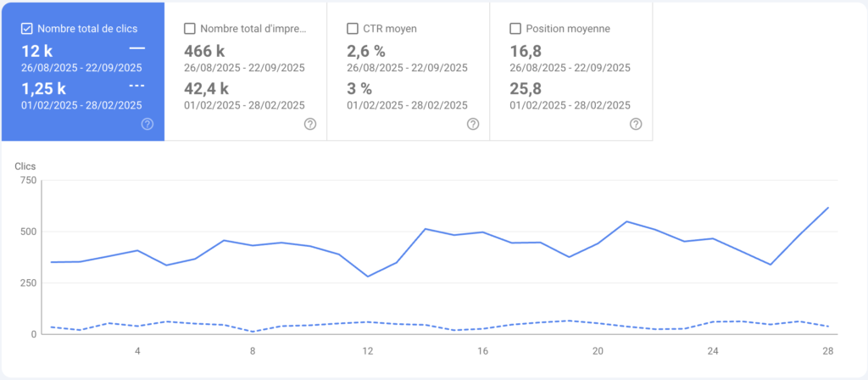Select the 2,6 % CTR value
This screenshot has height=380, width=868.
tap(366, 51)
